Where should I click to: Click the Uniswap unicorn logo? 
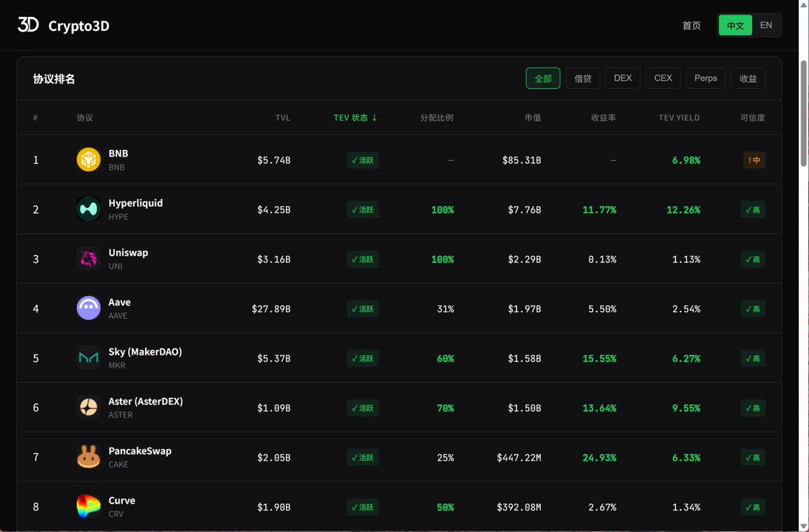pyautogui.click(x=88, y=259)
